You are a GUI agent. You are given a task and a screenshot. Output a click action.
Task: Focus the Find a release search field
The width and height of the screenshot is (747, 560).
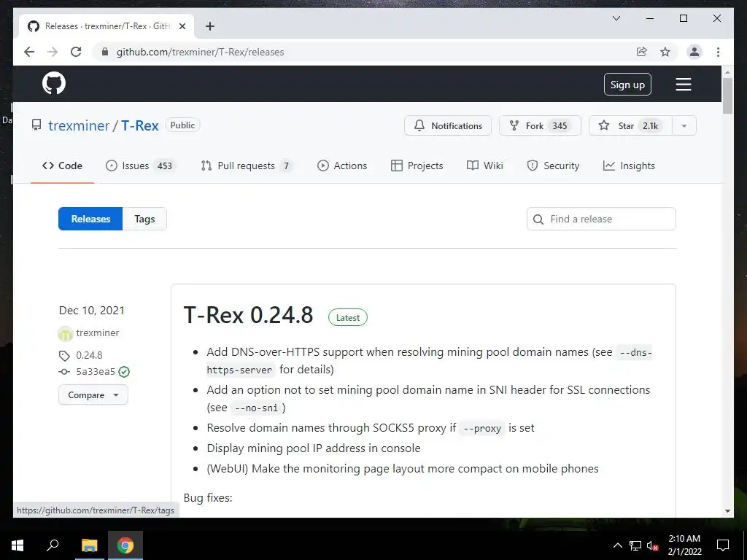pyautogui.click(x=601, y=219)
